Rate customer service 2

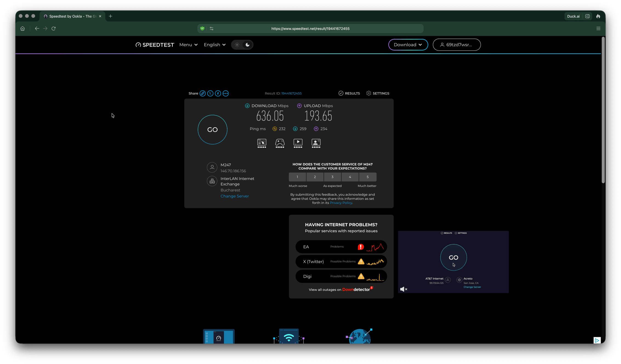pos(315,177)
